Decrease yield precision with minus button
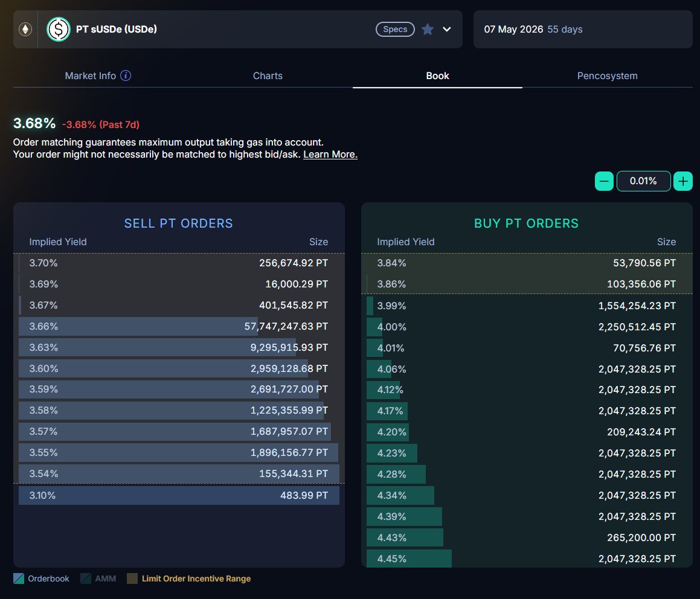 [x=604, y=181]
